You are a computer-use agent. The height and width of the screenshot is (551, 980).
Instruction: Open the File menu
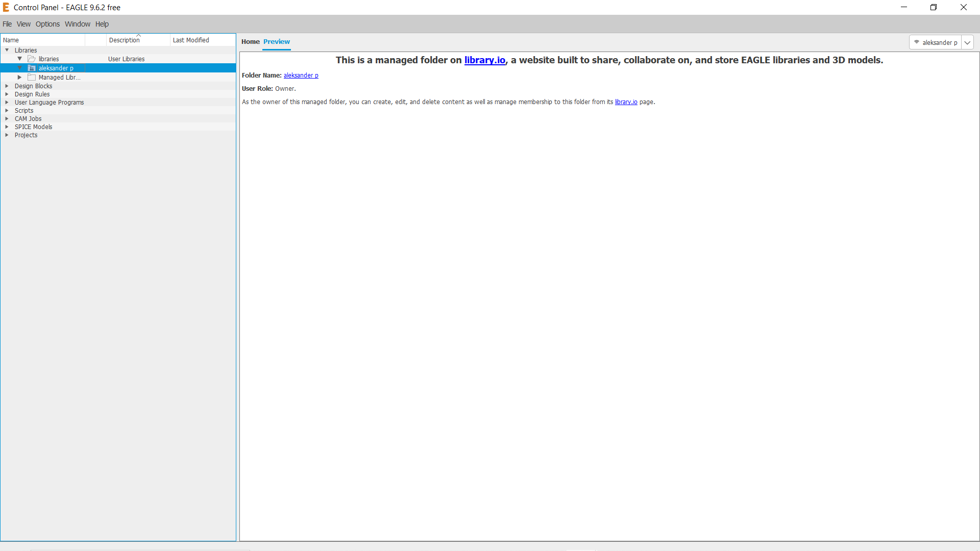tap(7, 24)
